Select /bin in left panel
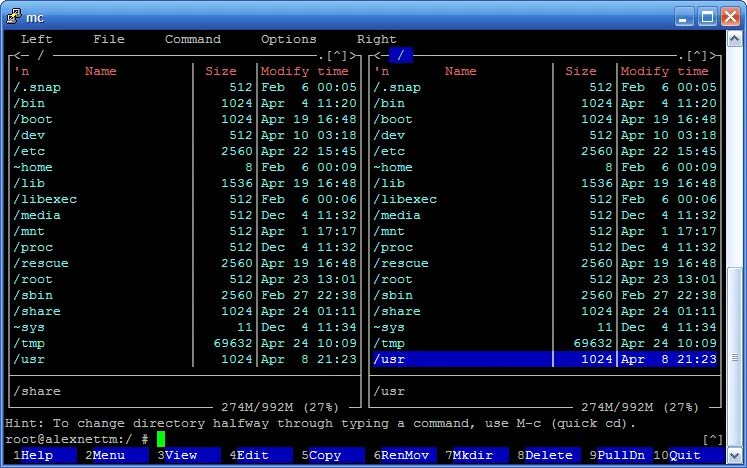 coord(185,103)
